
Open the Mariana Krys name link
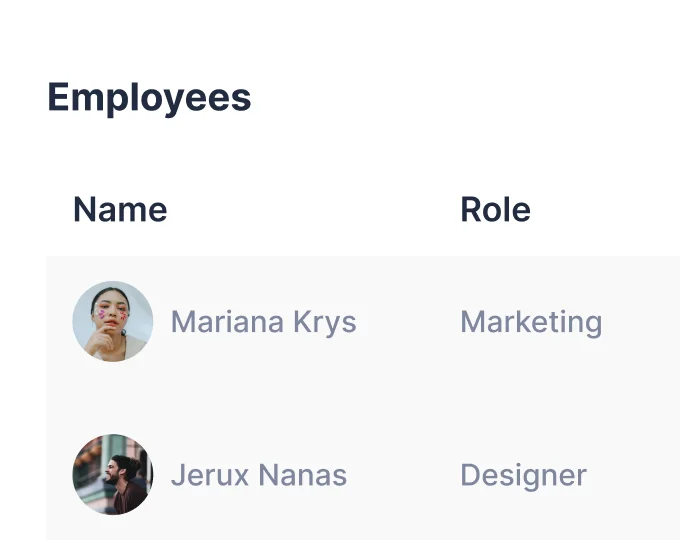click(264, 322)
